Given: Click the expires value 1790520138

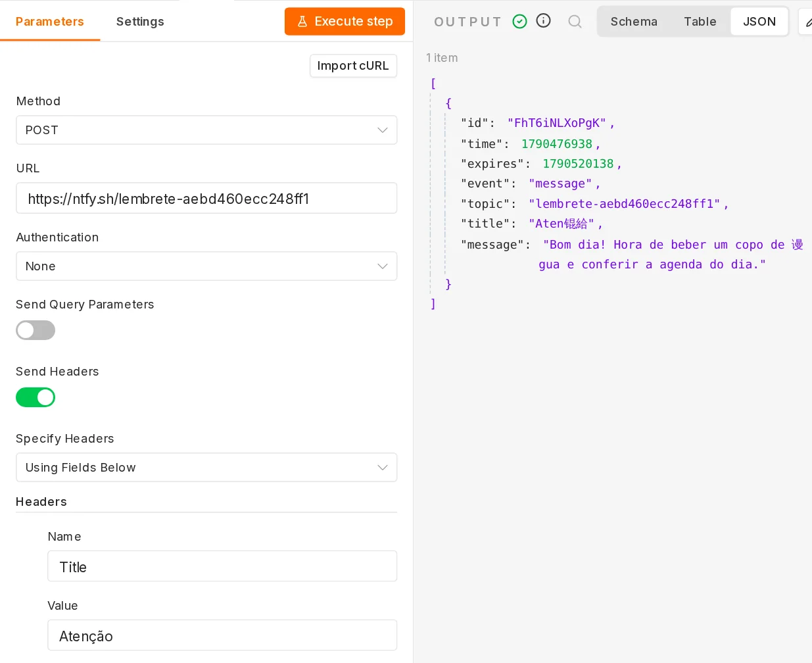Looking at the screenshot, I should click(578, 164).
